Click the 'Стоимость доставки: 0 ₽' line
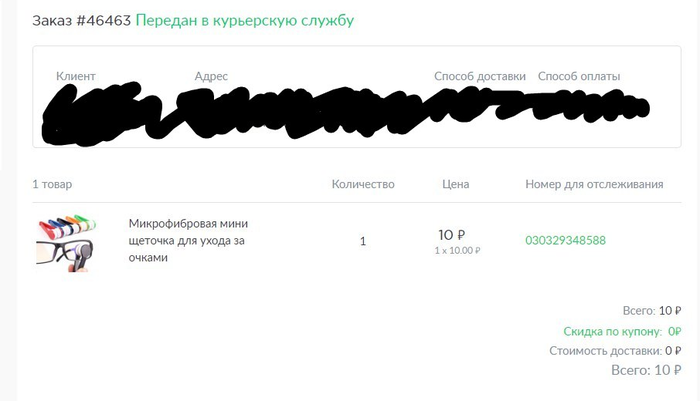Screen dimensions: 700x401 point(615,351)
